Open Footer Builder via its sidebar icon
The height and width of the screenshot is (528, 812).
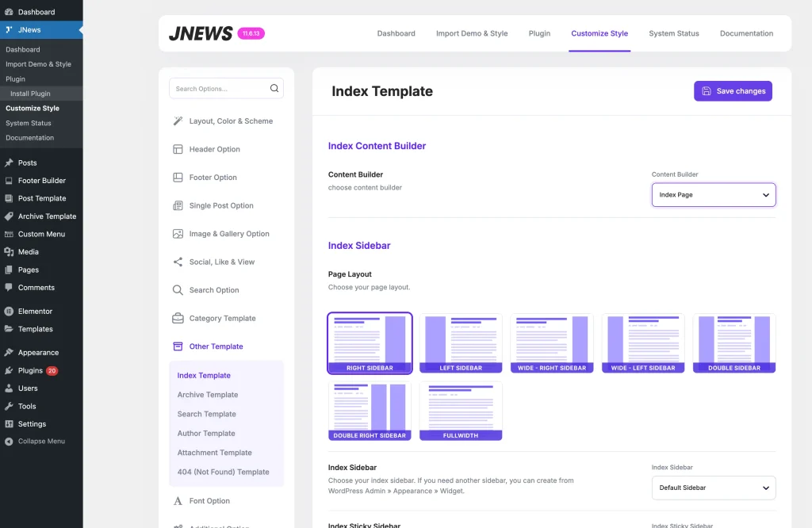coord(9,181)
